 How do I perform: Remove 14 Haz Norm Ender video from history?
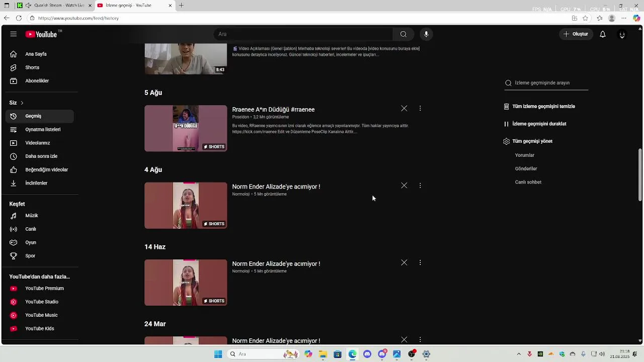[x=404, y=262]
